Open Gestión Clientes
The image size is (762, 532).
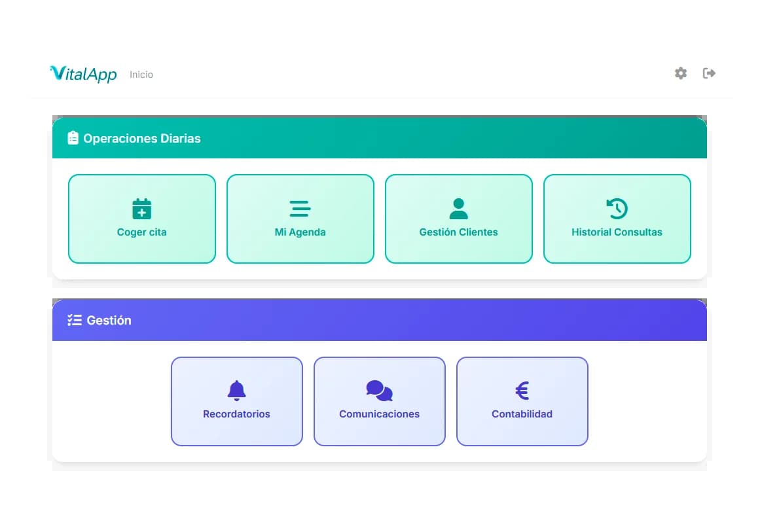point(458,219)
